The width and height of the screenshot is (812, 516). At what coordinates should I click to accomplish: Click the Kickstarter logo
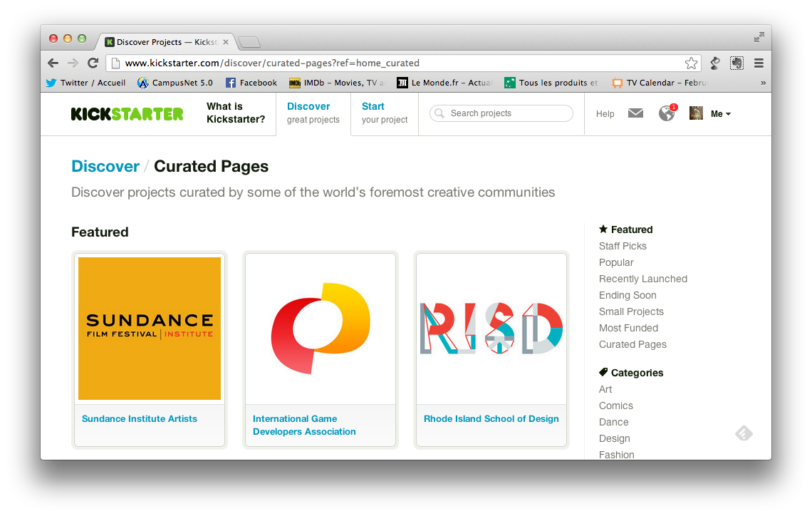(x=127, y=114)
